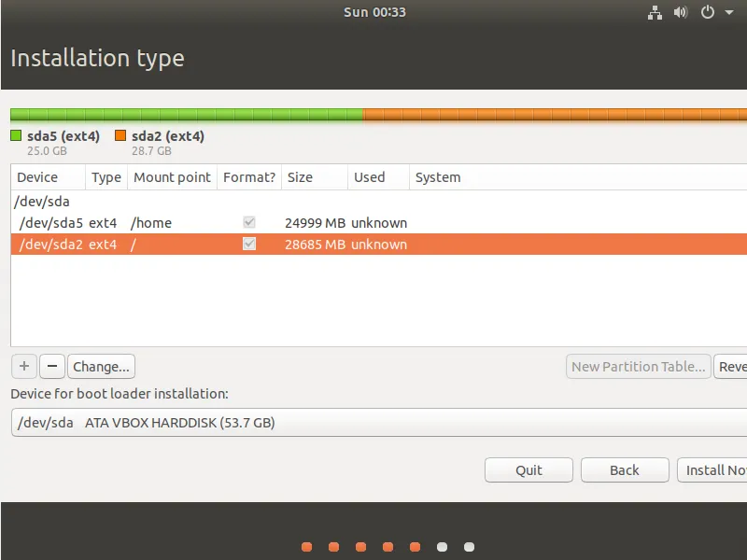This screenshot has height=560, width=747.
Task: Open the power menu icon
Action: click(x=707, y=12)
